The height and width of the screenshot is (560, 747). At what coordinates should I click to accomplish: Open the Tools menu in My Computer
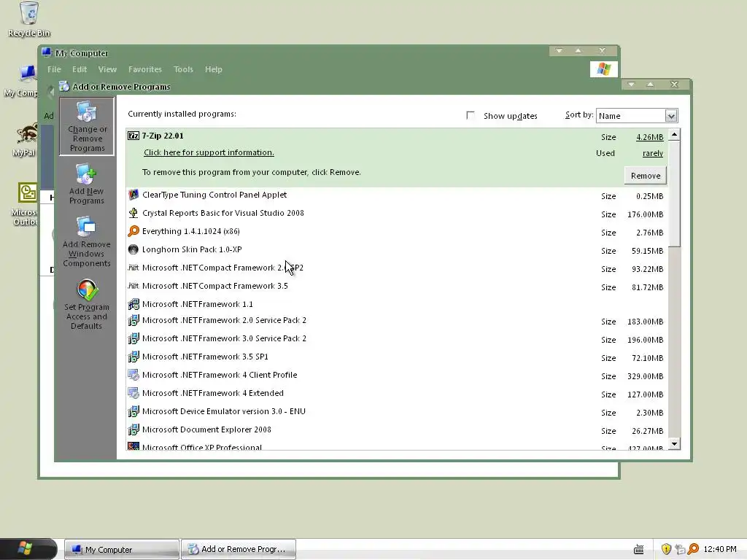183,69
